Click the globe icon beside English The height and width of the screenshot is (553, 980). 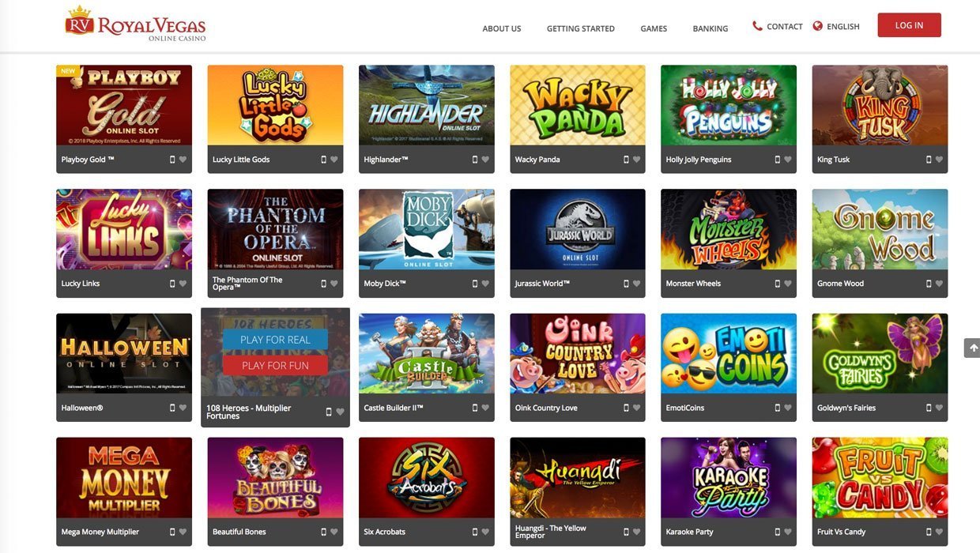click(x=818, y=26)
